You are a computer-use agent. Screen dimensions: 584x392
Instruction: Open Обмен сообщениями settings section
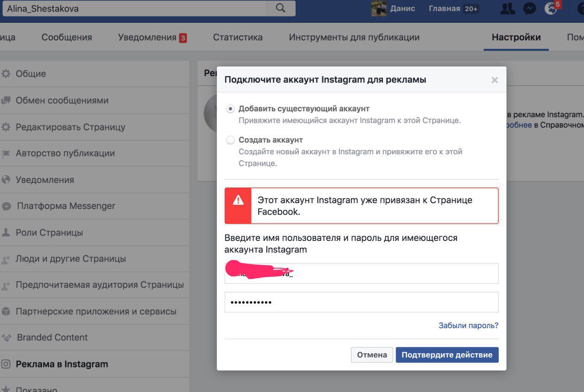pyautogui.click(x=94, y=100)
